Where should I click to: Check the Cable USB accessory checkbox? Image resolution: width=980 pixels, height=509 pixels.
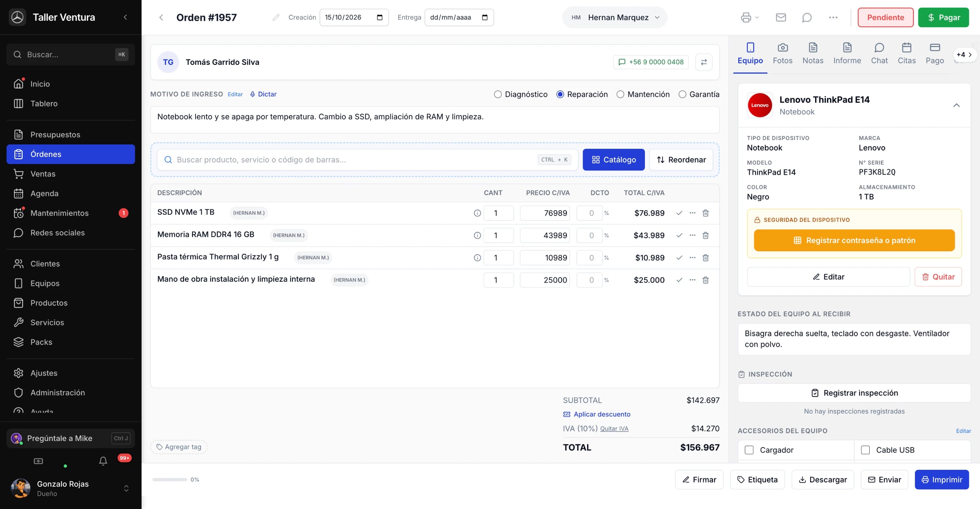tap(865, 450)
